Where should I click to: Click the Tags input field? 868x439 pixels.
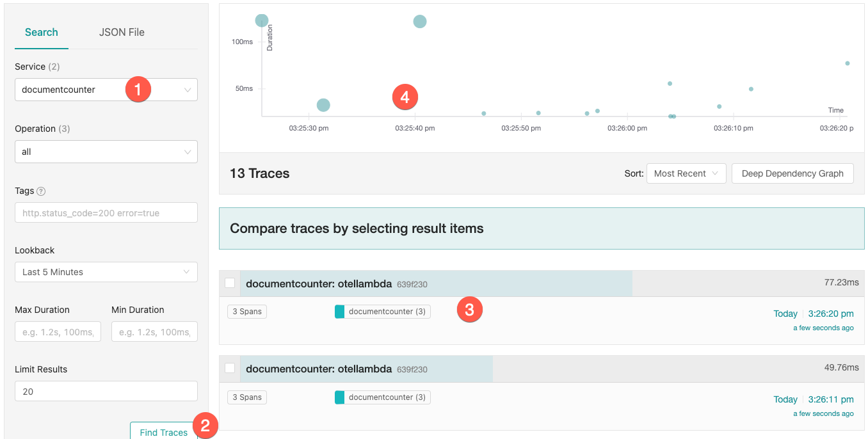[x=106, y=213]
